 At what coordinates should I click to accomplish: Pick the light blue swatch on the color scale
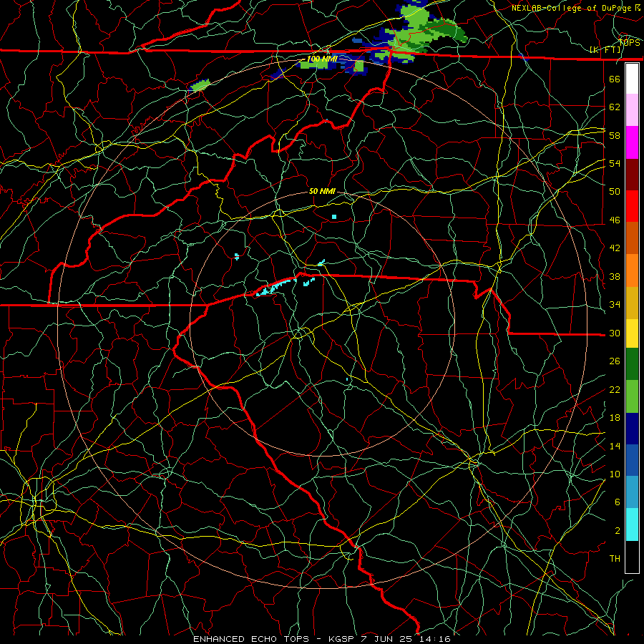(x=632, y=492)
